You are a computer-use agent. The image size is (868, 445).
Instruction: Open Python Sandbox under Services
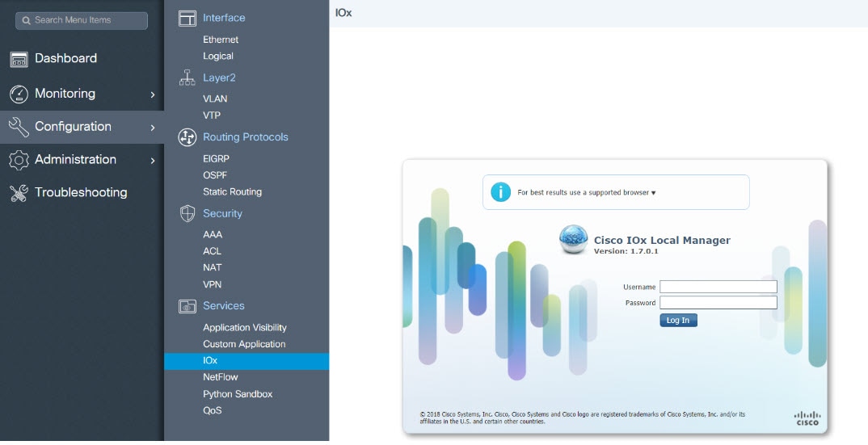pos(238,395)
